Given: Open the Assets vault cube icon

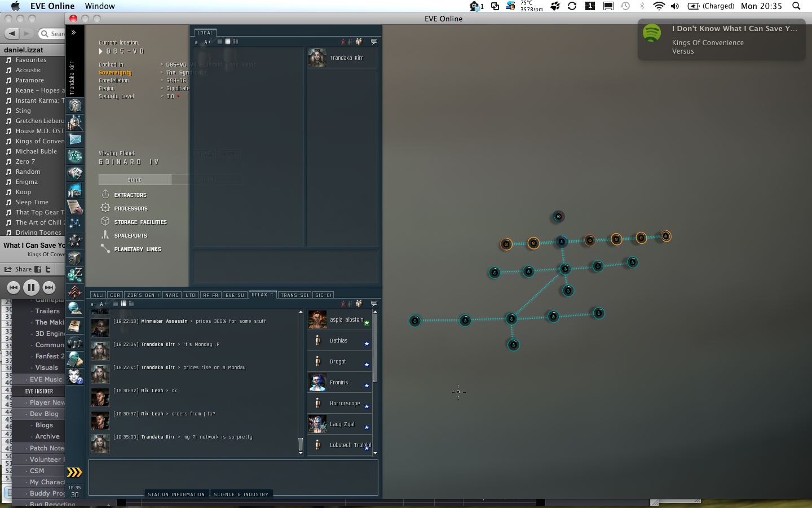Looking at the screenshot, I should pos(75,258).
